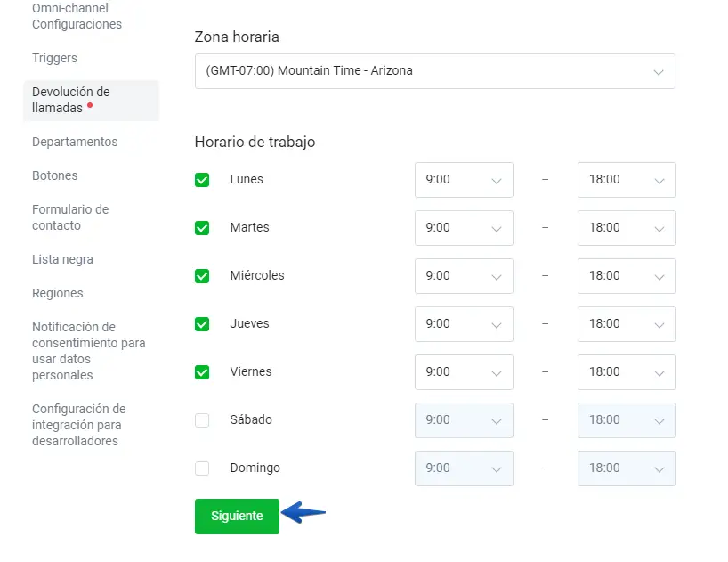Viewport: 728px width, 562px height.
Task: Open Martes end time dropdown
Action: pos(627,228)
